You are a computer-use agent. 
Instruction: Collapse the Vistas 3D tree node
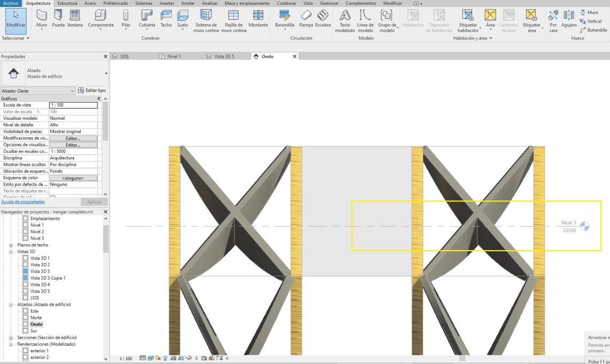click(x=11, y=252)
